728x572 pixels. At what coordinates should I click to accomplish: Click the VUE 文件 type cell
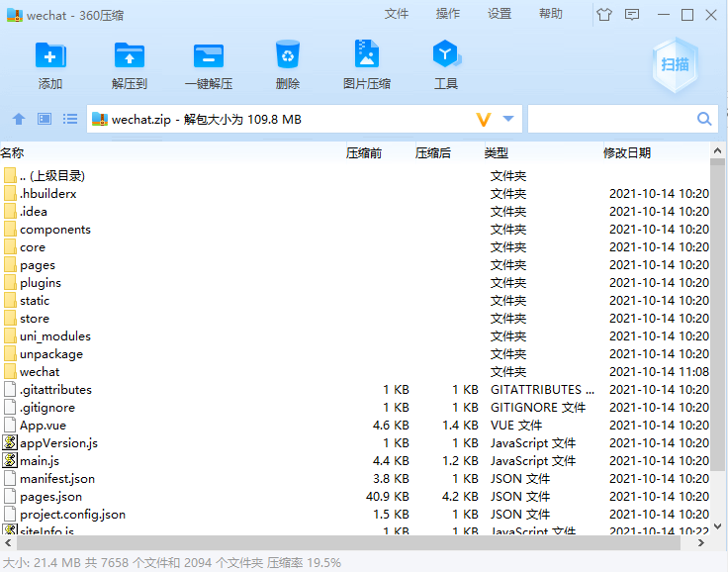tap(516, 426)
